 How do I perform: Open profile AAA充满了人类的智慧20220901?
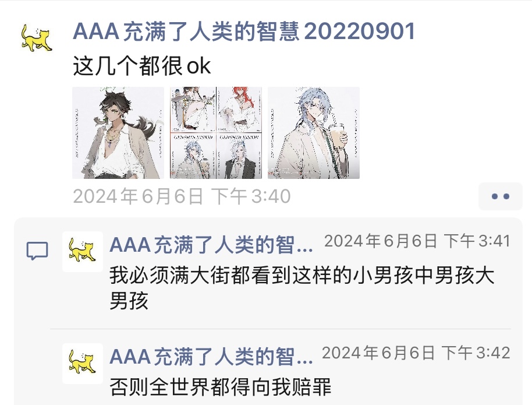(x=244, y=31)
